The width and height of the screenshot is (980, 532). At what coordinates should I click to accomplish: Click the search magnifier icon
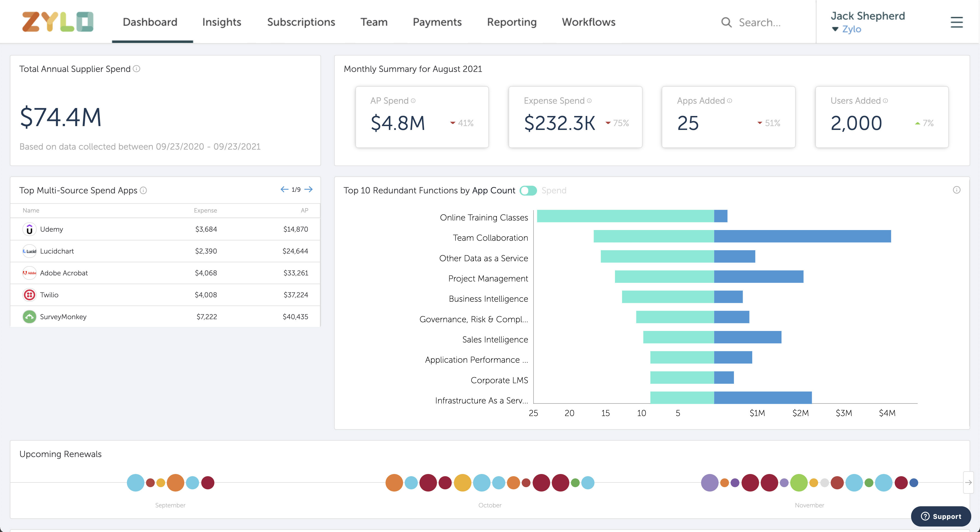click(726, 22)
